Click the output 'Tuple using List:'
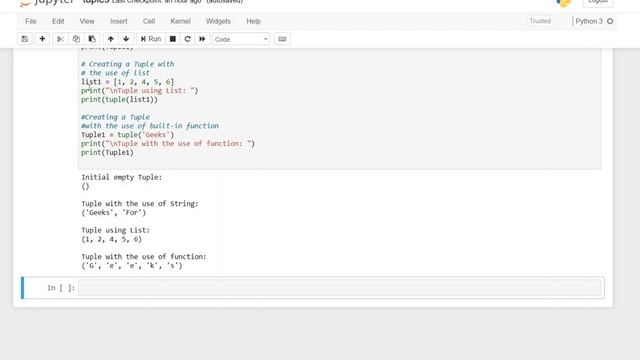The width and height of the screenshot is (640, 360). [116, 230]
